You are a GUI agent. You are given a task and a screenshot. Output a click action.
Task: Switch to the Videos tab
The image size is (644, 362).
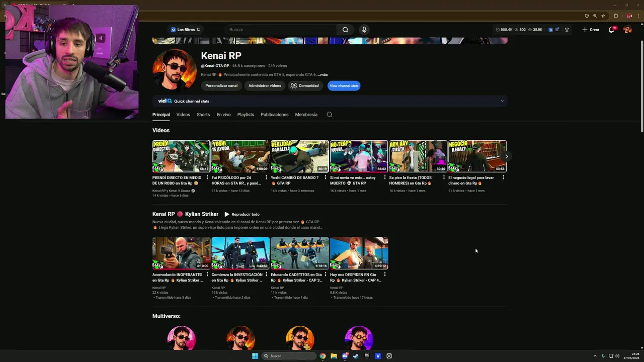(183, 115)
